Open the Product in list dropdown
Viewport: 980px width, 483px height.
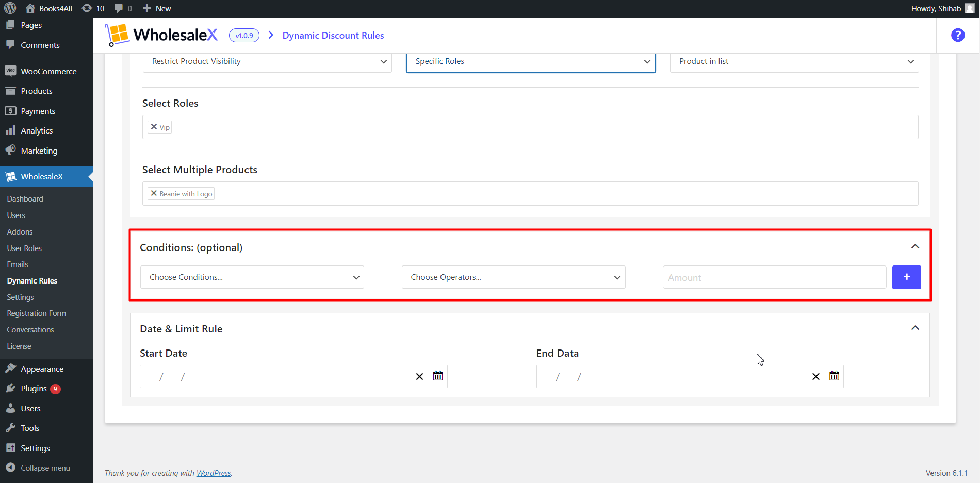(x=794, y=61)
